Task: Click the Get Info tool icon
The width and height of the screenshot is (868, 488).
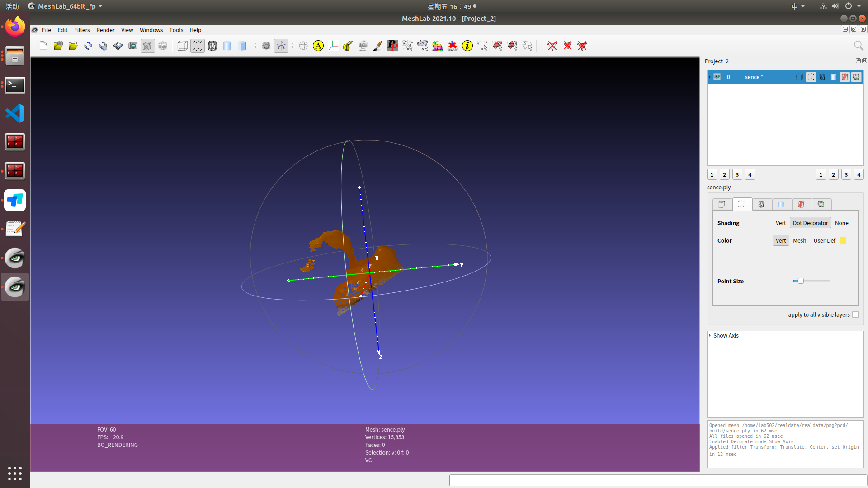Action: (x=467, y=46)
